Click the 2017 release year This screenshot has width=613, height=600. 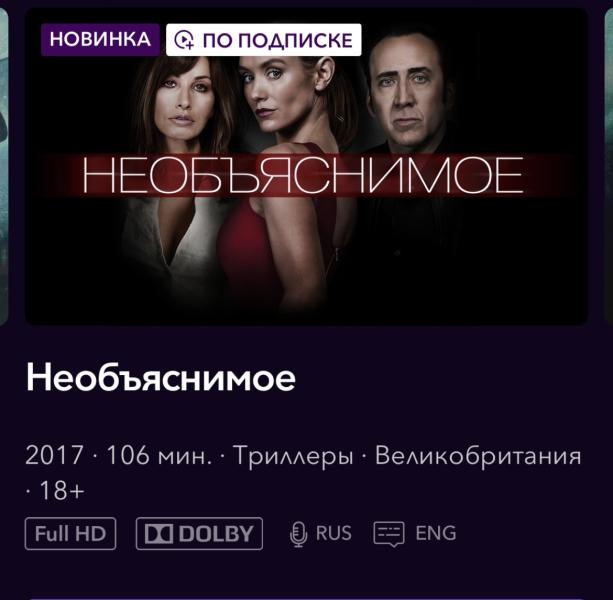coord(54,455)
